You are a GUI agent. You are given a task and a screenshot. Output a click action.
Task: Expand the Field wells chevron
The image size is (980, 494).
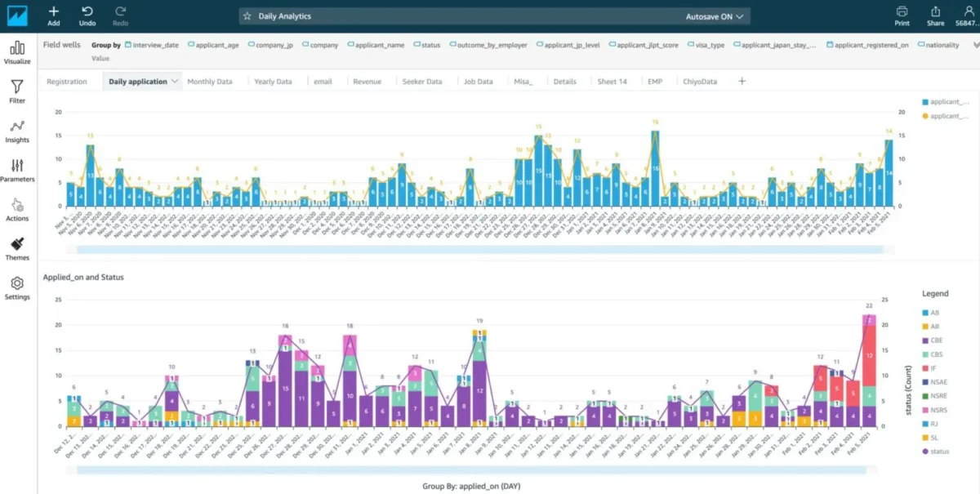point(975,45)
